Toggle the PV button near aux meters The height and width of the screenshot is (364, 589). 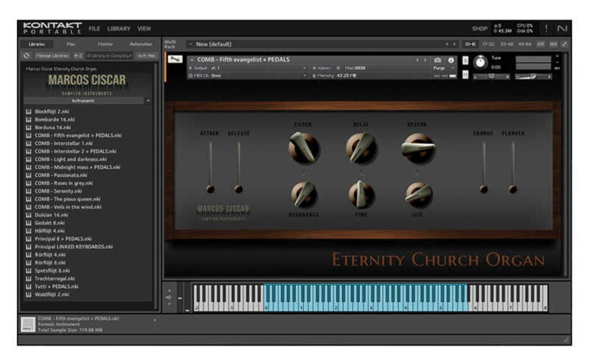click(557, 68)
